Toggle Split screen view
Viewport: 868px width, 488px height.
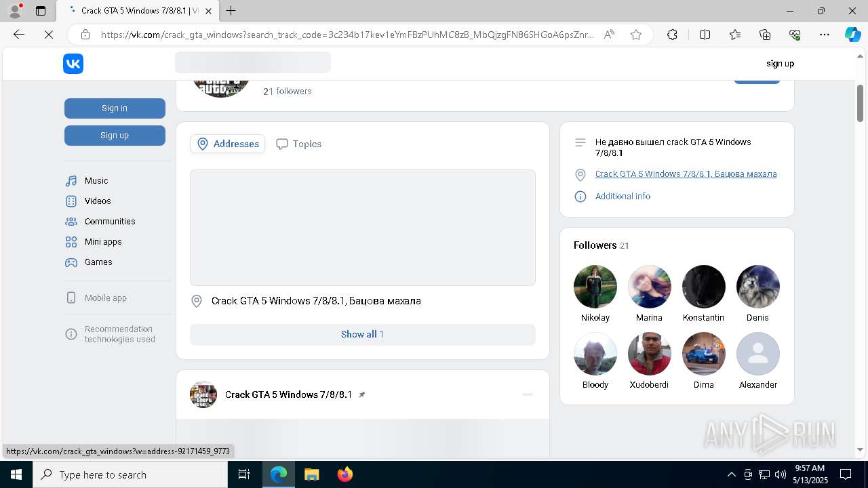click(x=705, y=35)
